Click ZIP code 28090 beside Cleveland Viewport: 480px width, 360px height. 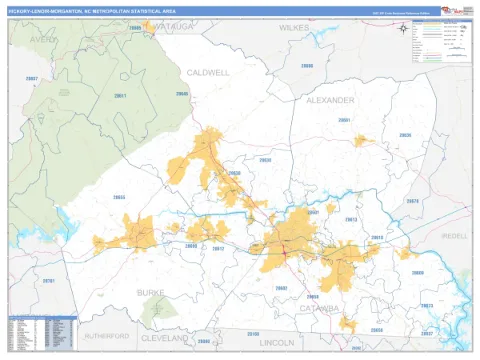coord(204,342)
